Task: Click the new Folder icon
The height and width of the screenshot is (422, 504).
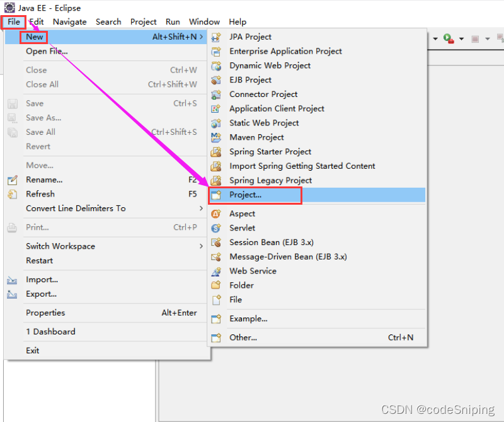Action: tap(216, 285)
